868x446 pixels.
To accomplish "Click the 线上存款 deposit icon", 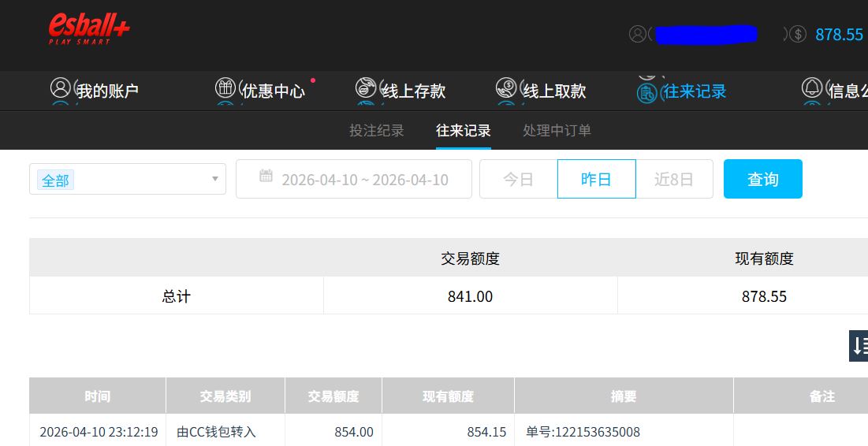I will click(366, 88).
